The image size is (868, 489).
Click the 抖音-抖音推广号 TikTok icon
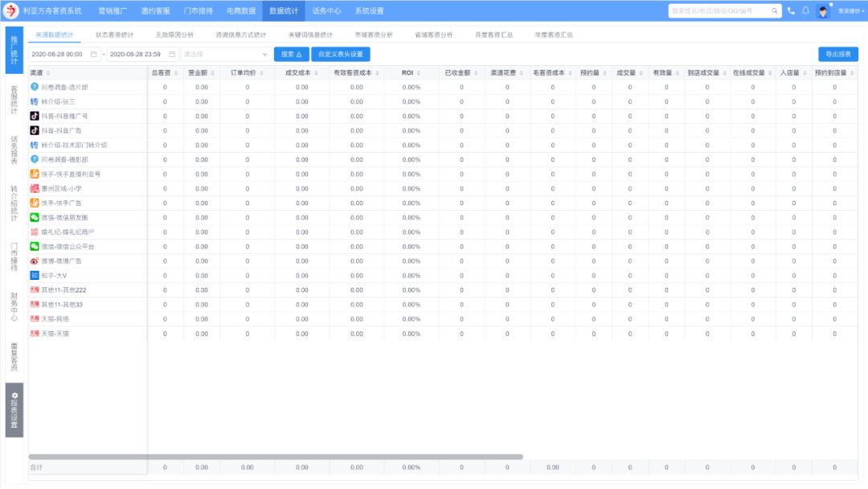click(x=35, y=116)
